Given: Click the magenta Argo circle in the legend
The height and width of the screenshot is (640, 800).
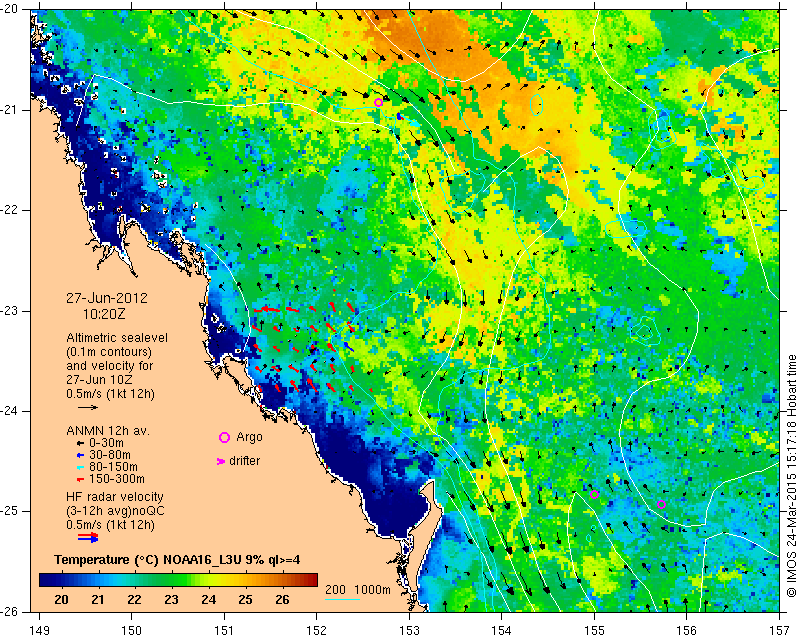Looking at the screenshot, I should 224,437.
